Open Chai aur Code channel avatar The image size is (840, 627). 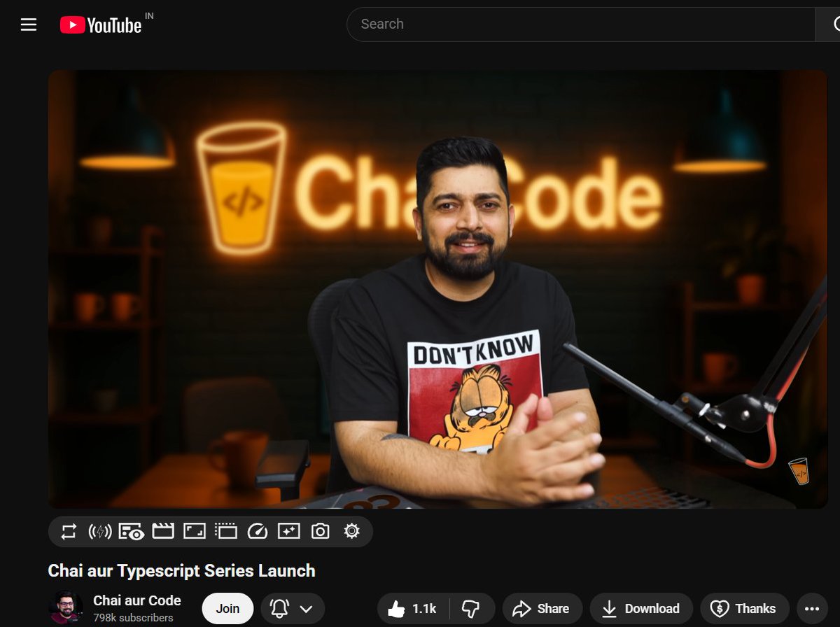pyautogui.click(x=66, y=608)
